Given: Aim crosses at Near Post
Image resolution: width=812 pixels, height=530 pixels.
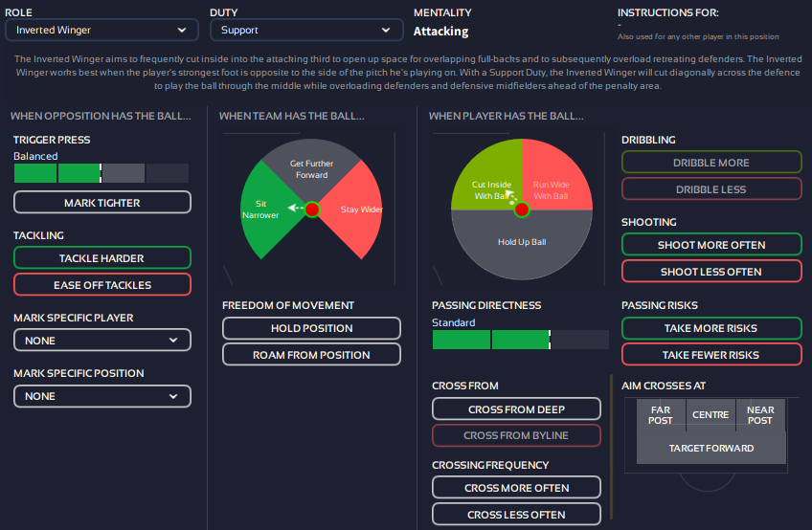Looking at the screenshot, I should [760, 415].
